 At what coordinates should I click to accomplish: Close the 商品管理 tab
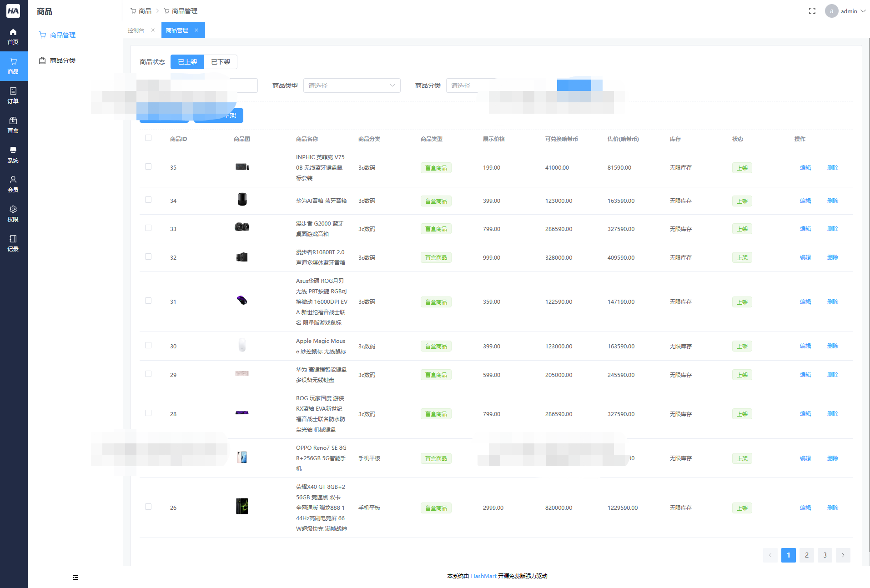point(196,30)
